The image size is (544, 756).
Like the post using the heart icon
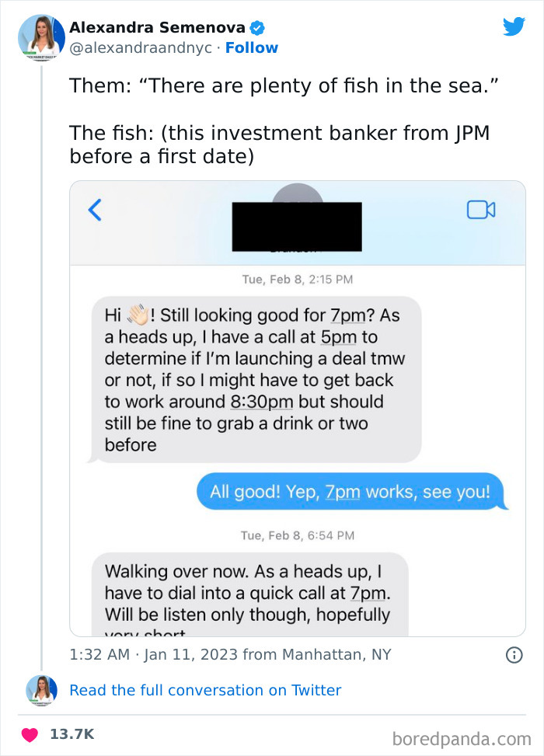coord(31,731)
